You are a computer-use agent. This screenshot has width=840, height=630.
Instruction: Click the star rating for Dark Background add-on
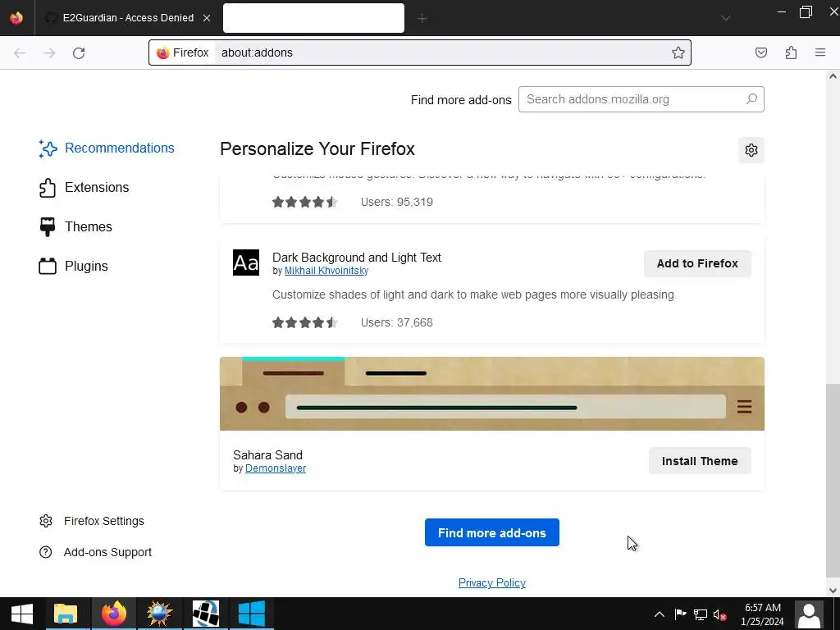[x=305, y=322]
